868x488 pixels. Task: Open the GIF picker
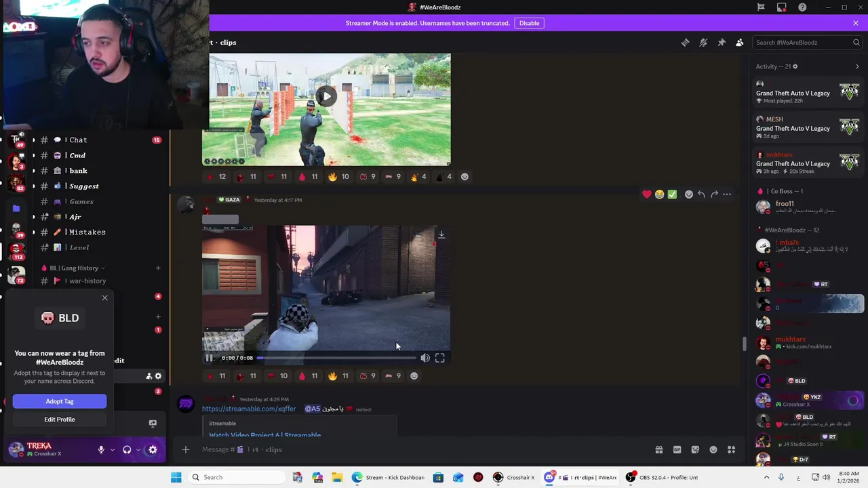coord(677,449)
